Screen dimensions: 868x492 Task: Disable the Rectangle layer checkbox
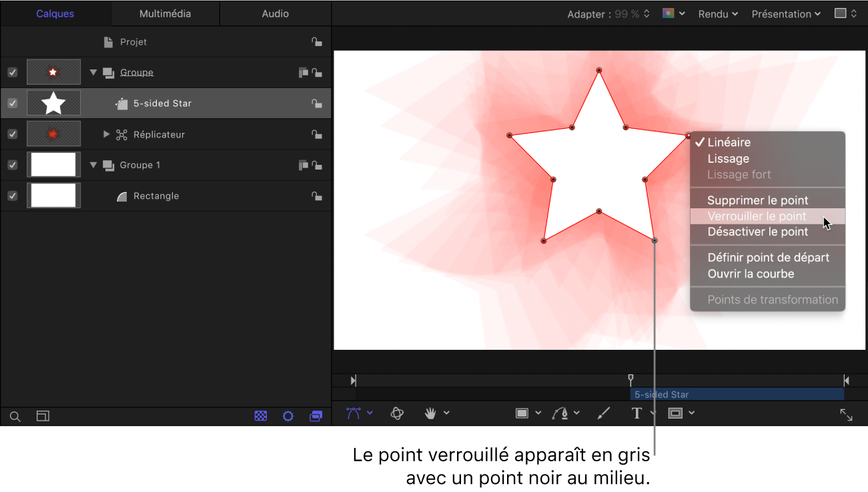point(12,196)
